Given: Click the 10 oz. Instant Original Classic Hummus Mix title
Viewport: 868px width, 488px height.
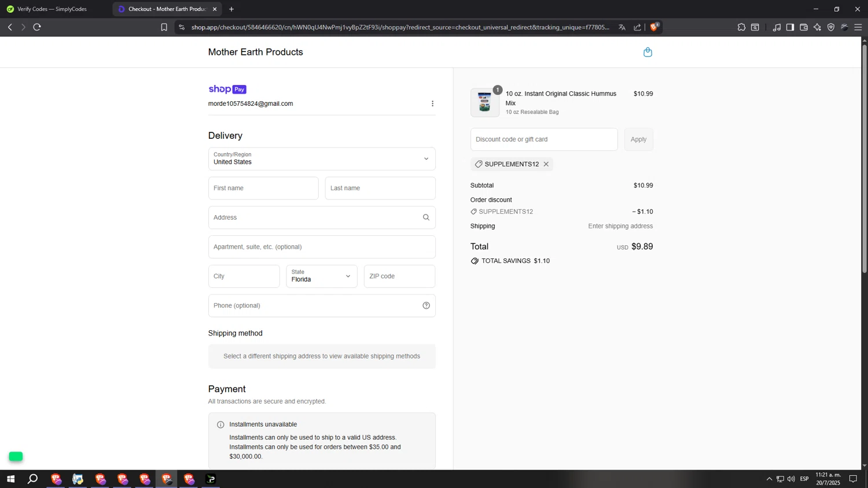Looking at the screenshot, I should click(x=561, y=98).
